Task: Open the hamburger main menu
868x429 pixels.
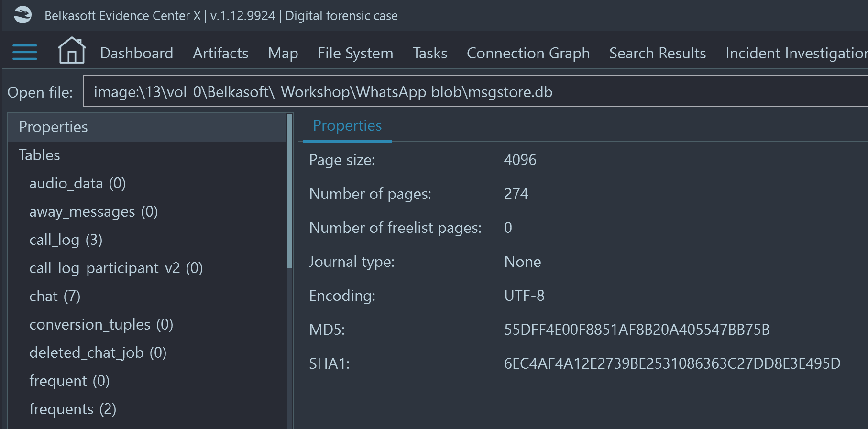Action: 25,52
